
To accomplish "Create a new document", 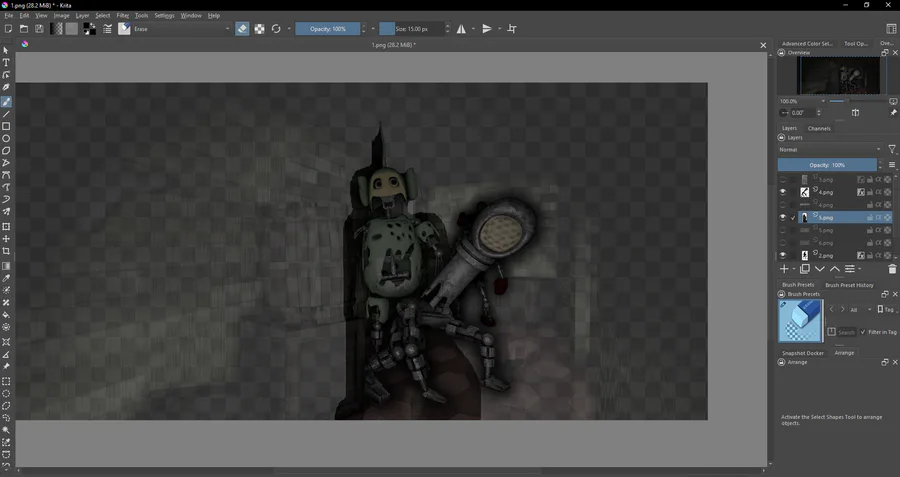I will tap(8, 29).
